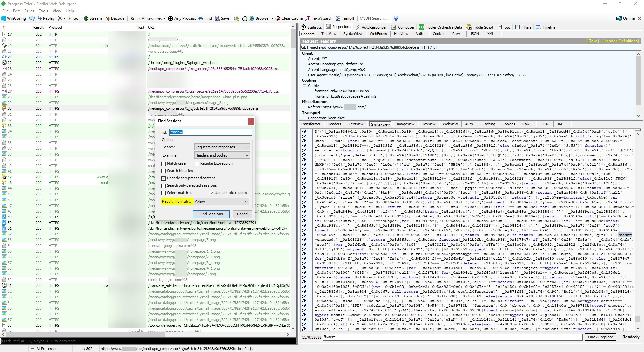Image resolution: width=644 pixels, height=352 pixels.
Task: Click the blue help icon
Action: [x=396, y=18]
